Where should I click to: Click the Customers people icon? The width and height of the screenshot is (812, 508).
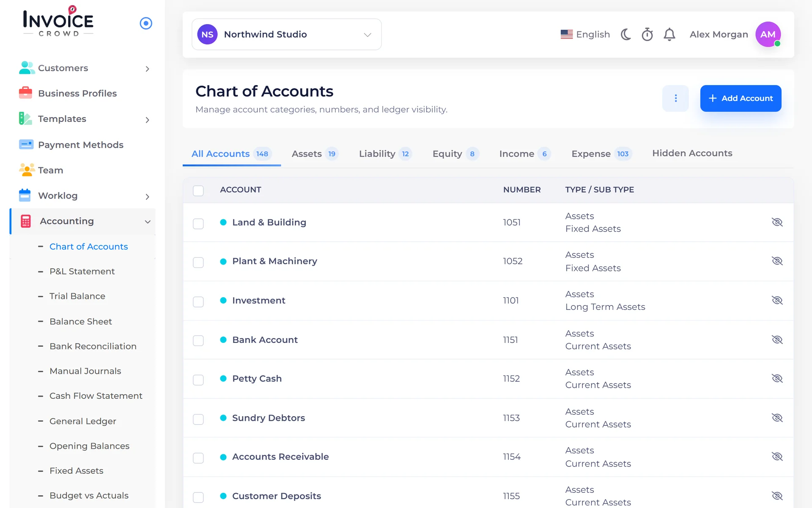[27, 68]
